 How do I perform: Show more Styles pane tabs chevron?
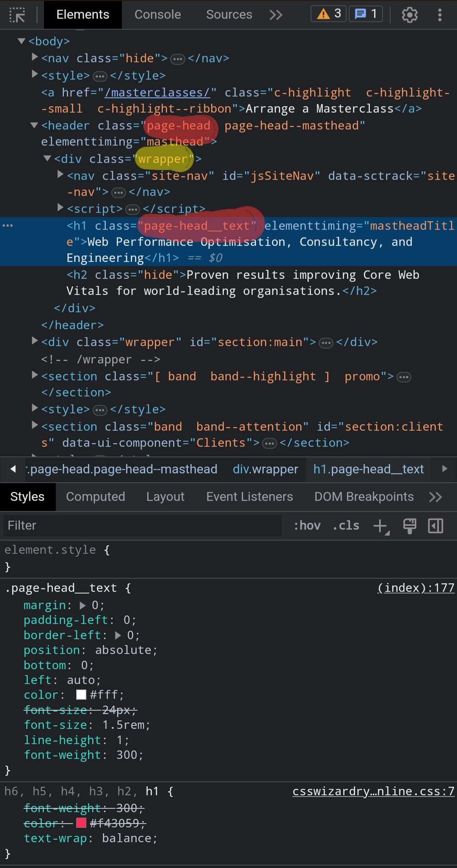[x=435, y=497]
